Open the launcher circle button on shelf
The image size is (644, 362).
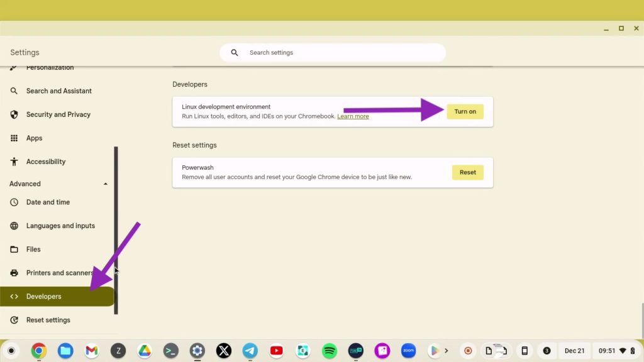(x=11, y=351)
